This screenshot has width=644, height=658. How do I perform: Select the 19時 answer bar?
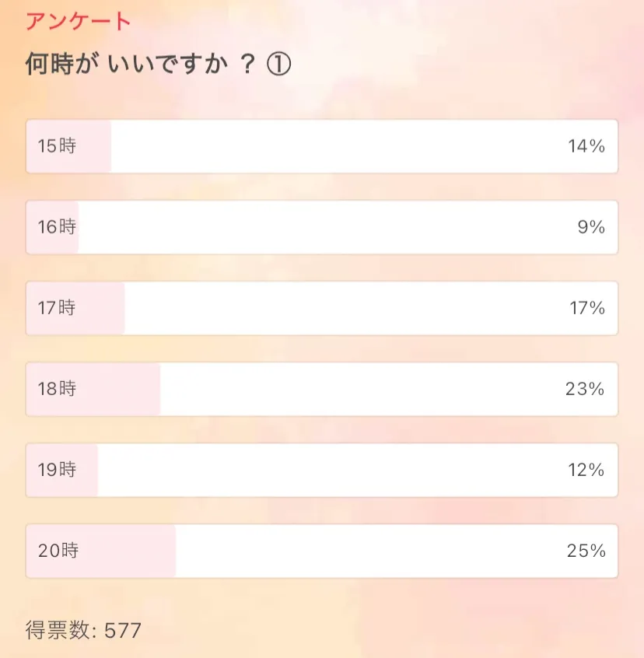(x=322, y=470)
